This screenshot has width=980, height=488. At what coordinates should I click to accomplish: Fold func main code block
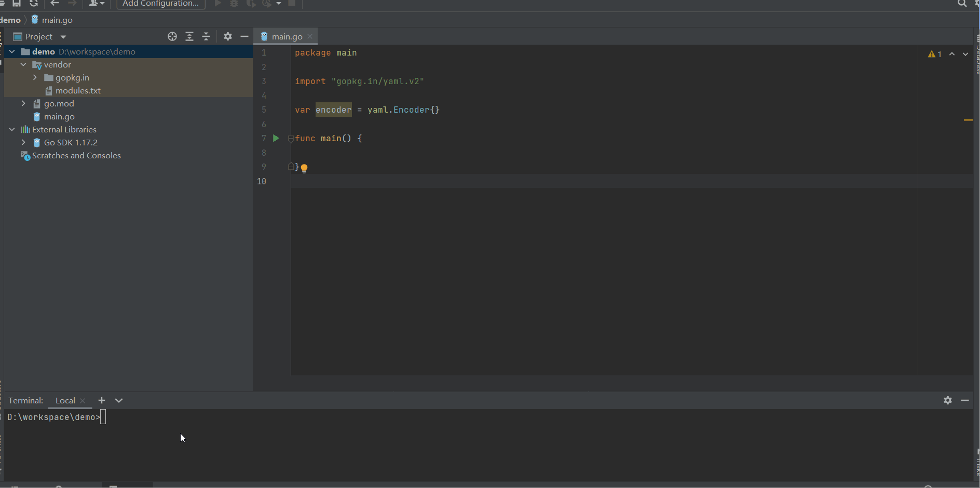291,139
